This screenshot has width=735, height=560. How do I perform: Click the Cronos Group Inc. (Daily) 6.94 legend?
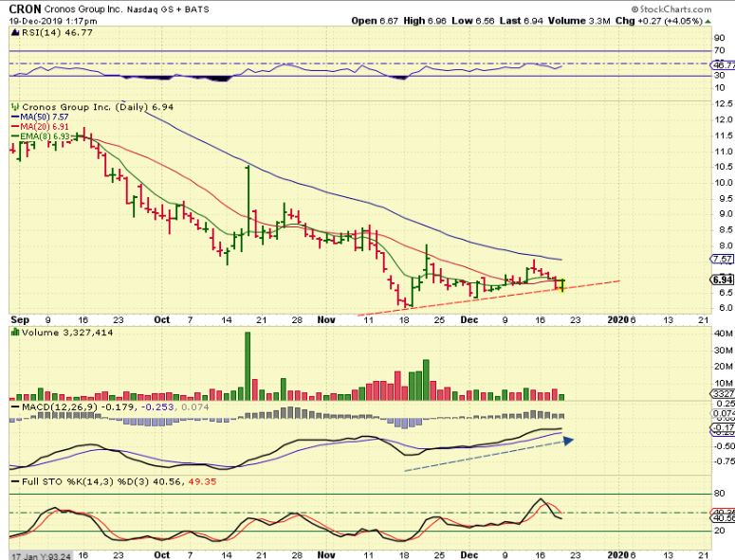coord(98,107)
